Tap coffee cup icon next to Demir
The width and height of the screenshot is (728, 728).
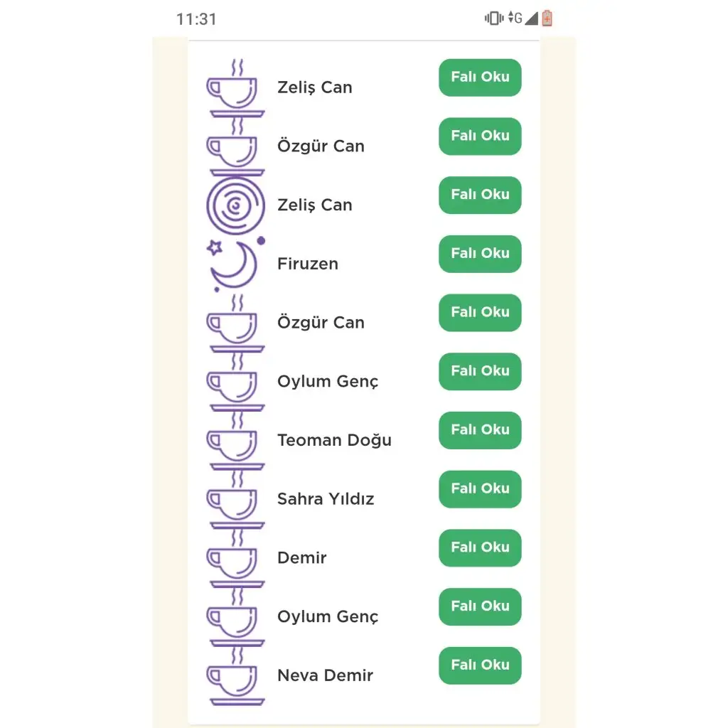[236, 557]
